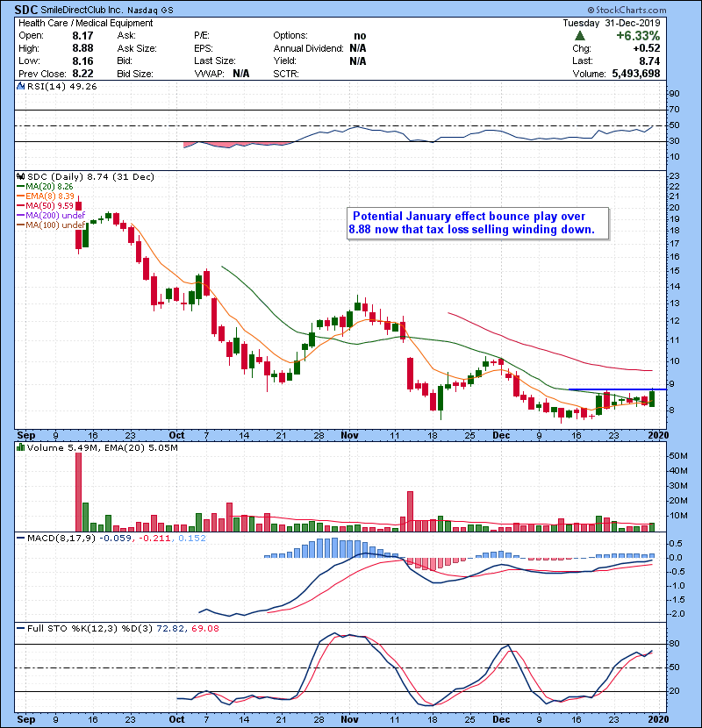Viewport: 702px width, 728px height.
Task: Select the SDC ticker symbol in the header
Action: tap(26, 10)
